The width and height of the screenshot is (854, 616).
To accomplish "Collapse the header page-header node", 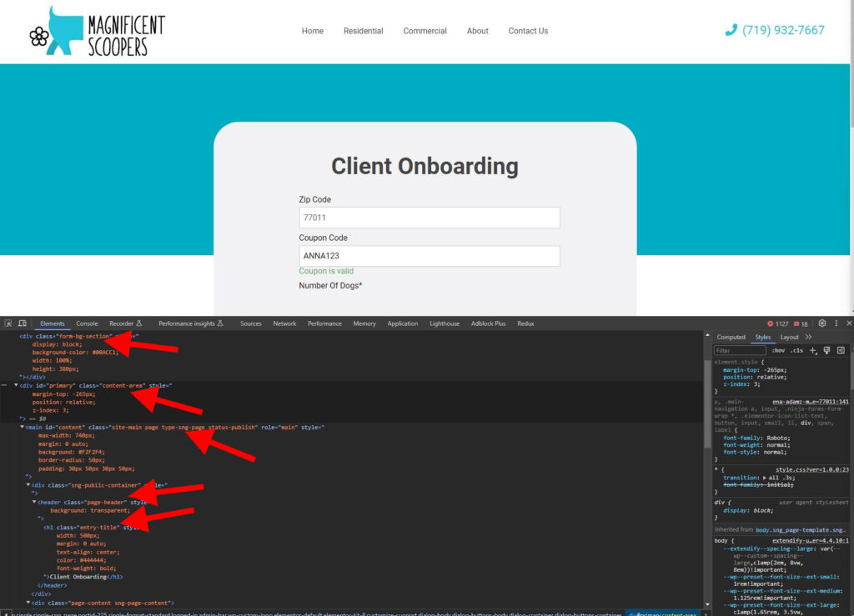I will click(x=35, y=502).
